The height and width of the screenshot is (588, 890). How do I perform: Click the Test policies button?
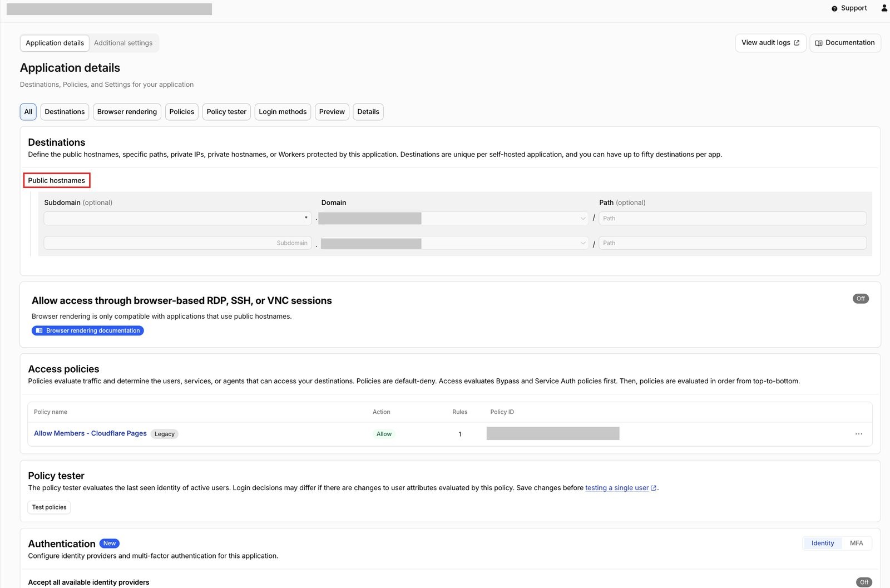pyautogui.click(x=50, y=507)
